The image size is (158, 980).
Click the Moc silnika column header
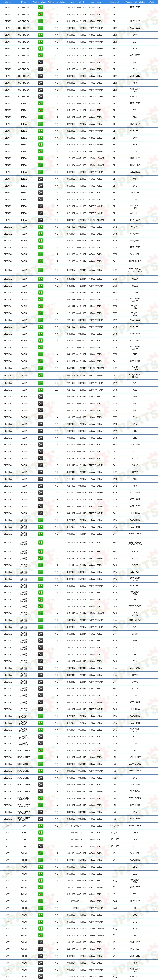(96, 2)
